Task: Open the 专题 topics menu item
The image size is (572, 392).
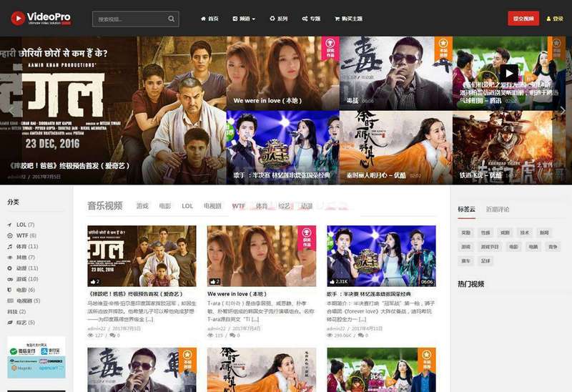Action: click(x=311, y=19)
